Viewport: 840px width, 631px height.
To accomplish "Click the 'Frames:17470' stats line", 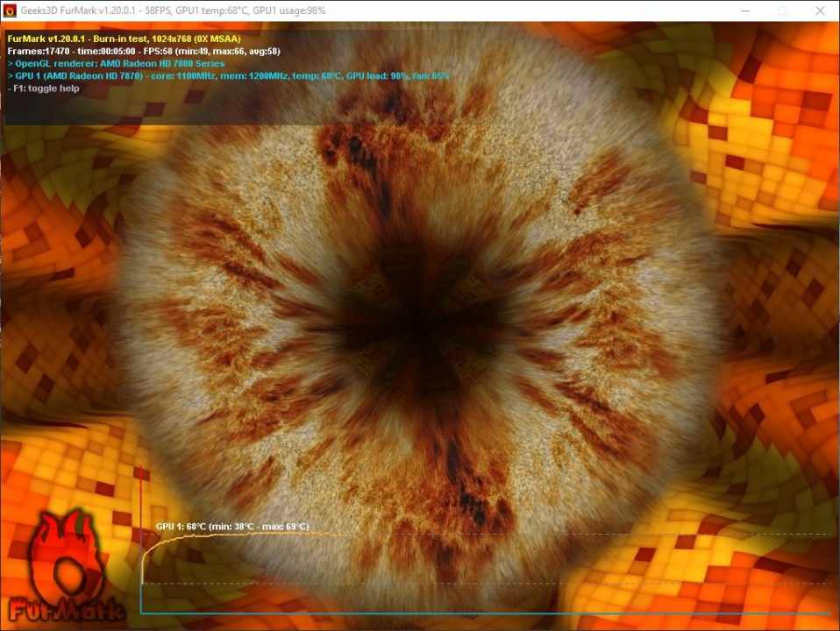I will coord(144,52).
